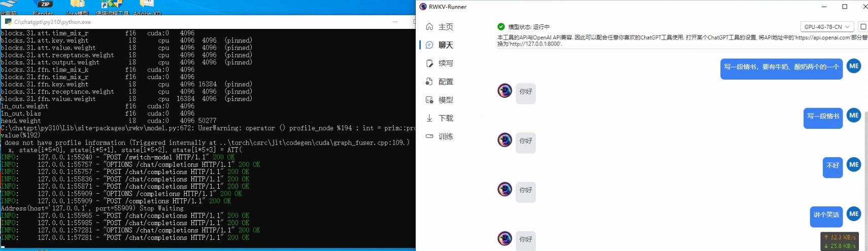Expand the GPU-4G-7B-CN configuration dropdown
Screen dimensions: 868x251
[827, 27]
